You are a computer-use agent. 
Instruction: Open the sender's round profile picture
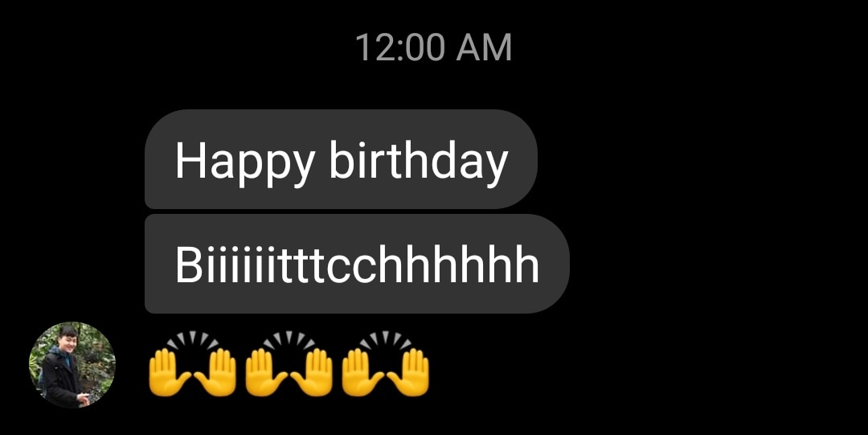[72, 364]
